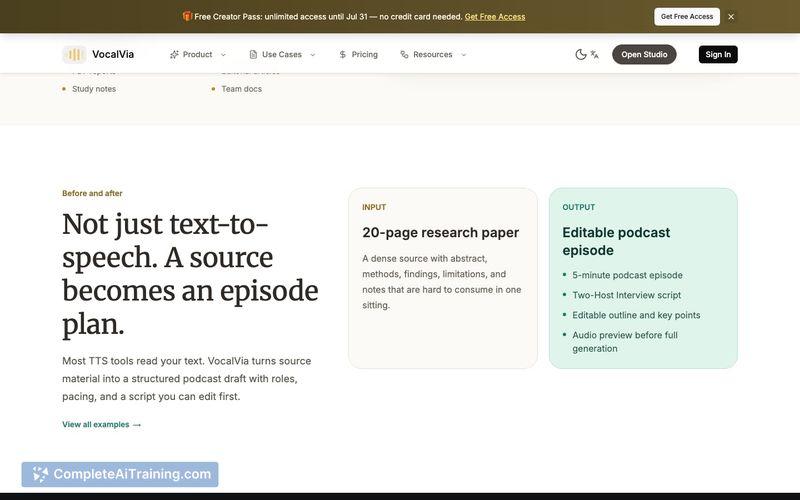Click the link icon beside Resources

point(405,55)
